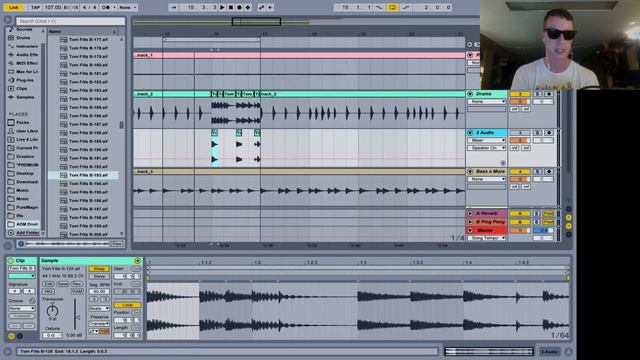Solo the 3 Audio track
Viewport: 640px width, 360px height.
pos(538,133)
